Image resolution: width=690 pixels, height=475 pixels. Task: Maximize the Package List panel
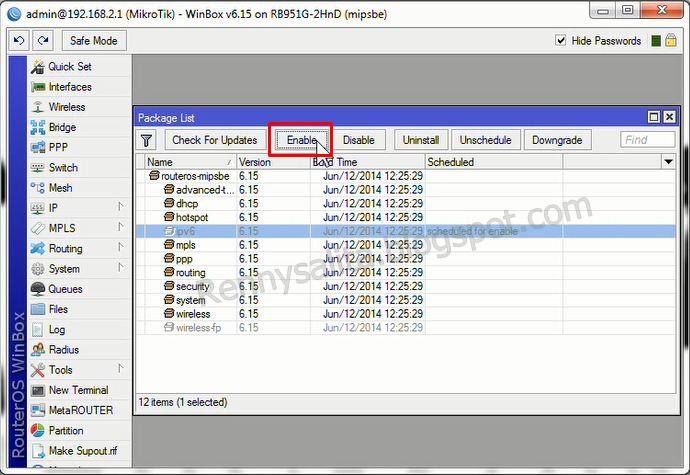click(x=654, y=117)
